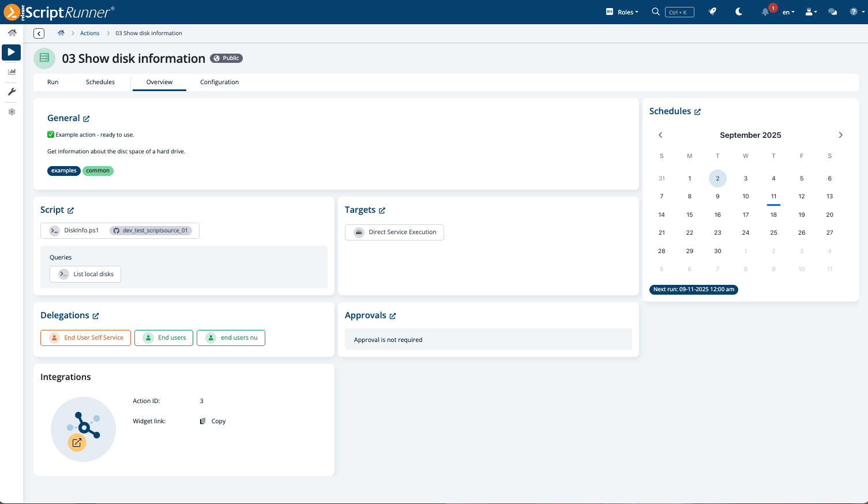The height and width of the screenshot is (504, 868).
Task: Select September 11 in the calendar
Action: [774, 197]
